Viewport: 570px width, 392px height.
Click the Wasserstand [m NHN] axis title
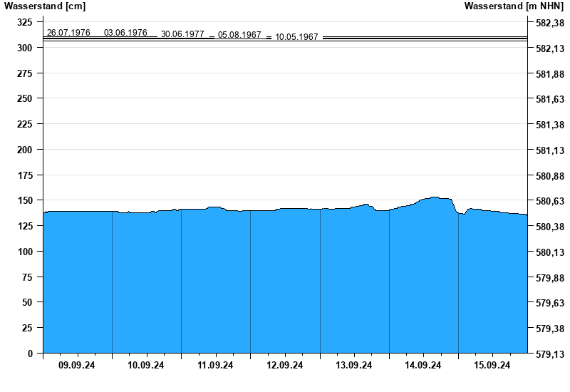click(x=513, y=6)
